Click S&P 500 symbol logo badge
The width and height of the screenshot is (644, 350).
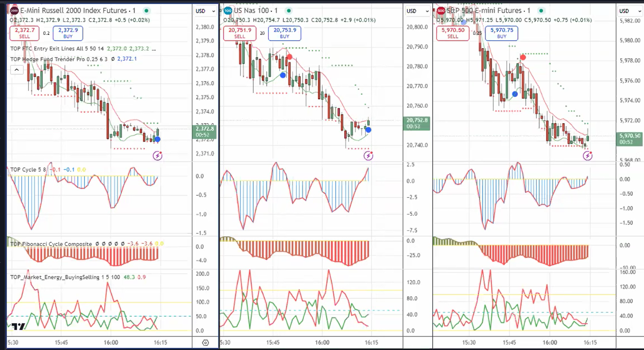click(x=441, y=10)
